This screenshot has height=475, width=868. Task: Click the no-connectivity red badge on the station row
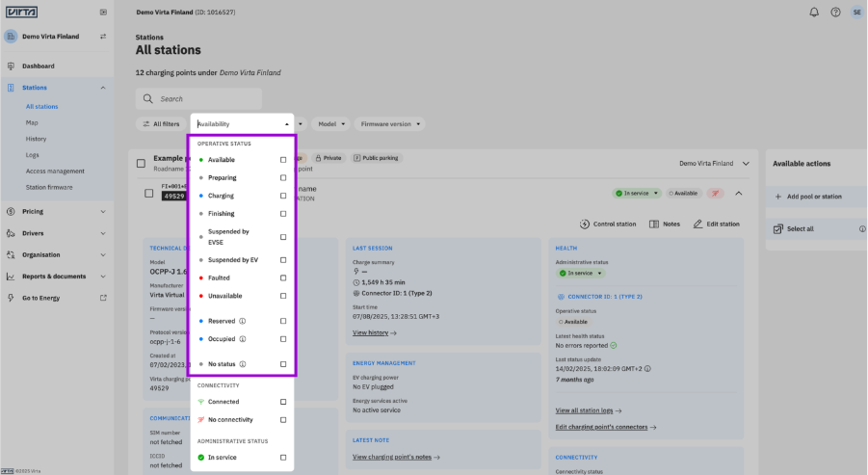click(x=715, y=194)
